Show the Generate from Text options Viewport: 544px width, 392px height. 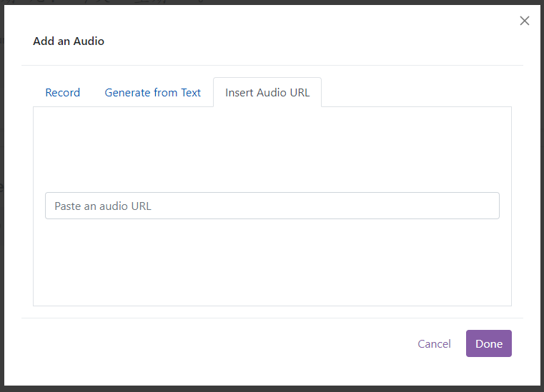click(x=153, y=93)
